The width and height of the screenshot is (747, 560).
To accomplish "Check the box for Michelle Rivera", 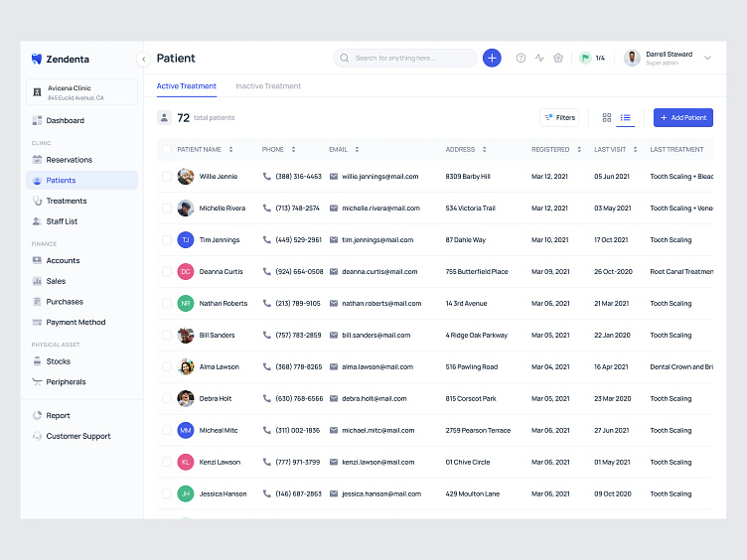I will (167, 209).
